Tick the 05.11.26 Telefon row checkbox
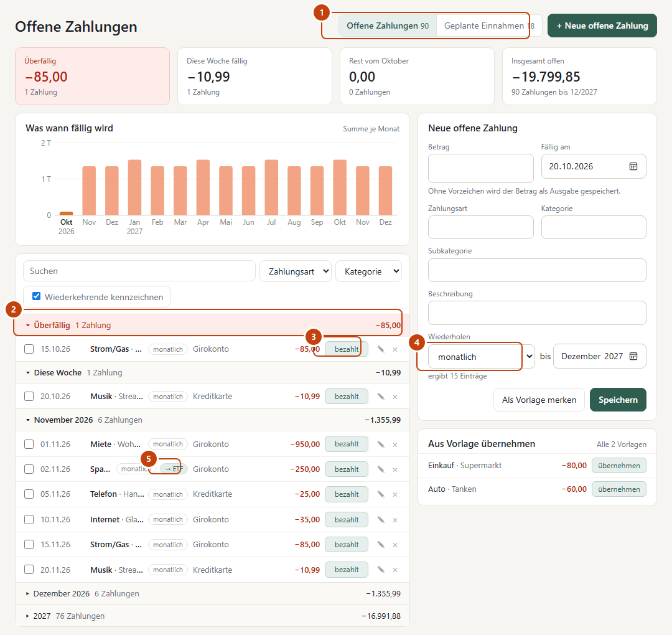 click(29, 494)
